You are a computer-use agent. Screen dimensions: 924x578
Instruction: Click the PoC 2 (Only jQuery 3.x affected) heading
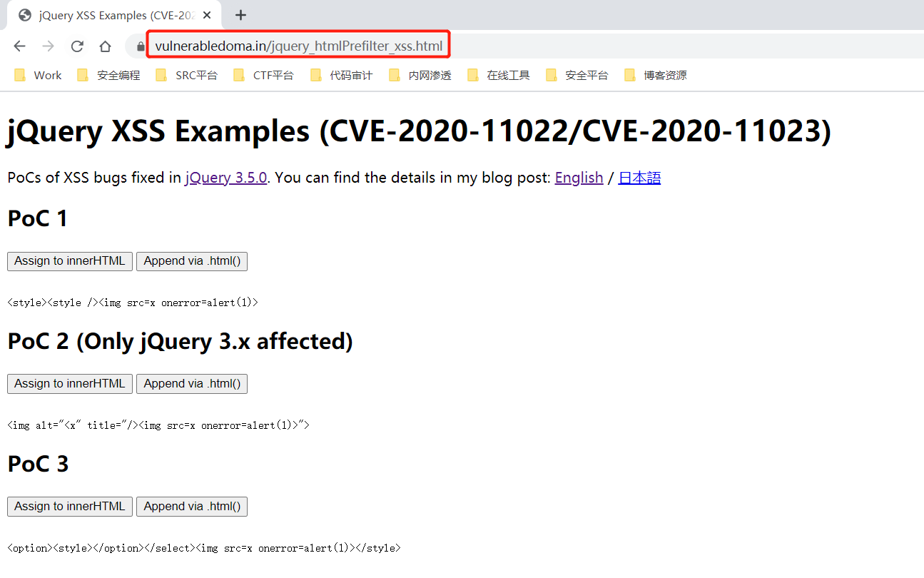point(181,341)
